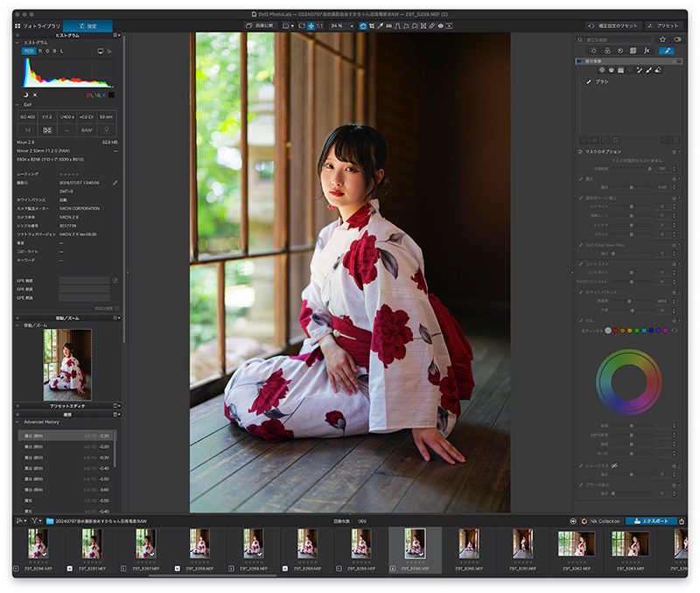The image size is (700, 593).
Task: Toggle shadow clipping moon indicator
Action: pyautogui.click(x=25, y=94)
